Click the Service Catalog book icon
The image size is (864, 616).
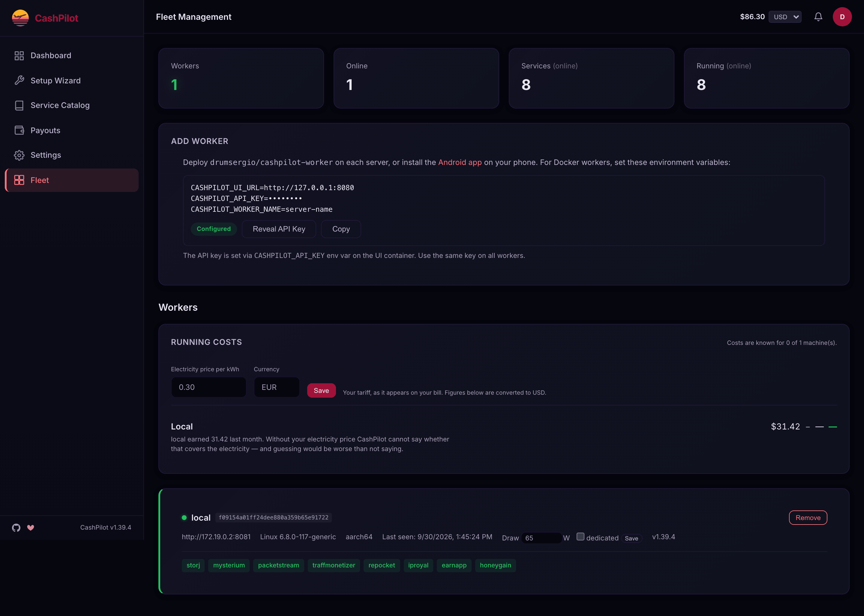[19, 106]
